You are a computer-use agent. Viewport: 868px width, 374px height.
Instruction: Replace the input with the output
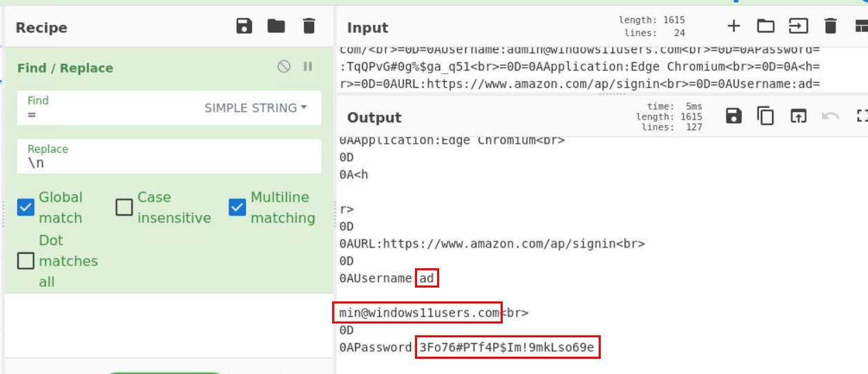pyautogui.click(x=798, y=116)
